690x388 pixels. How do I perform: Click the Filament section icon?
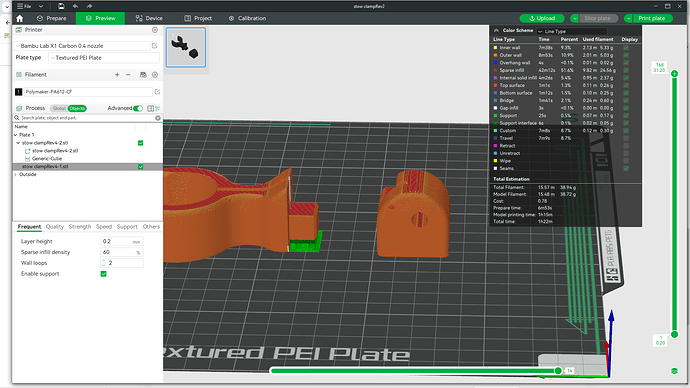pyautogui.click(x=18, y=75)
